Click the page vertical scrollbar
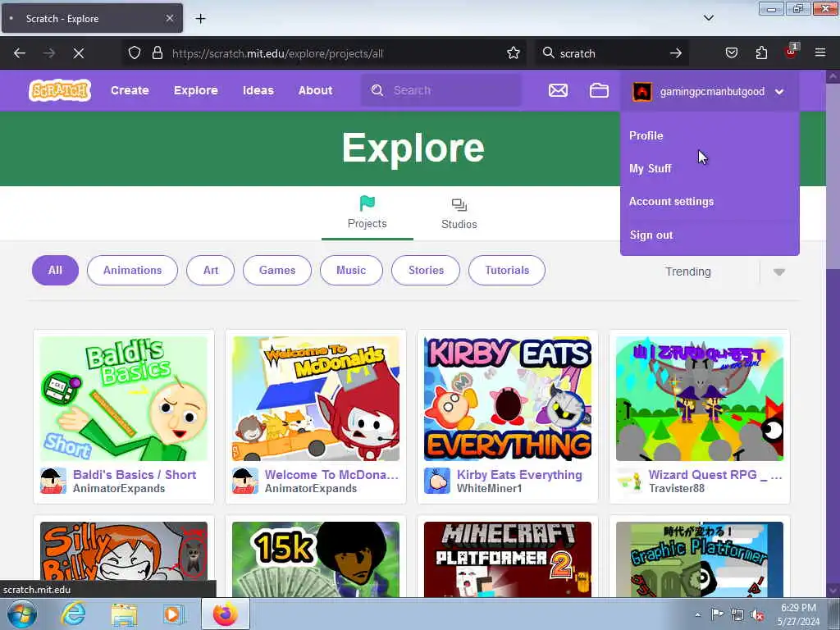 [833, 333]
